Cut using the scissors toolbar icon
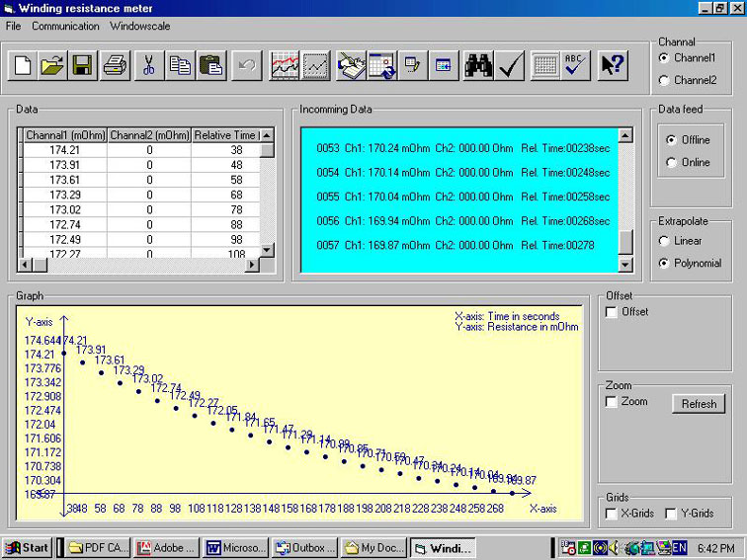The image size is (747, 560). point(148,65)
